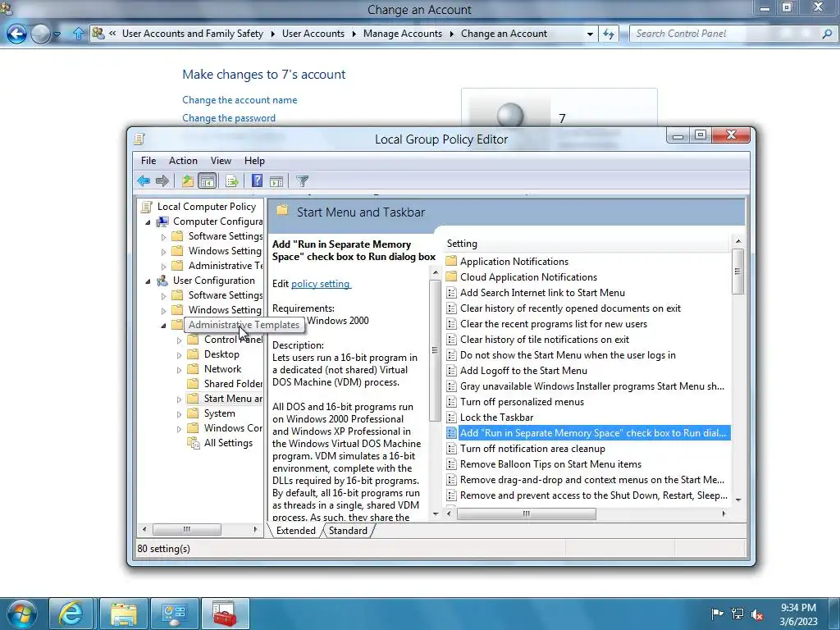Click the Export List toolbar icon

tap(232, 181)
